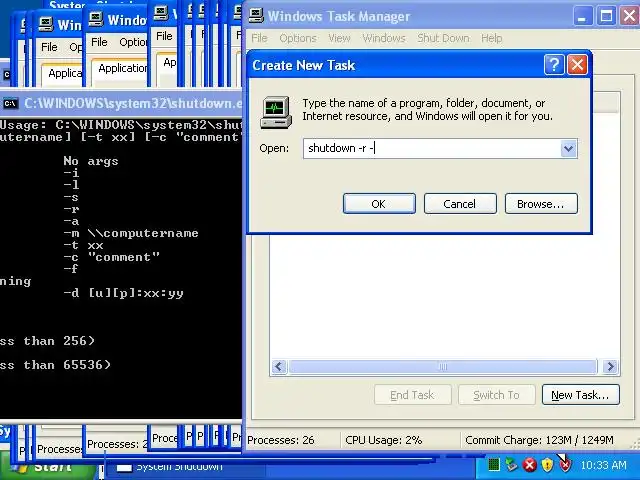Open the Shut Down menu in Task Manager
The image size is (640, 480).
[x=443, y=38]
